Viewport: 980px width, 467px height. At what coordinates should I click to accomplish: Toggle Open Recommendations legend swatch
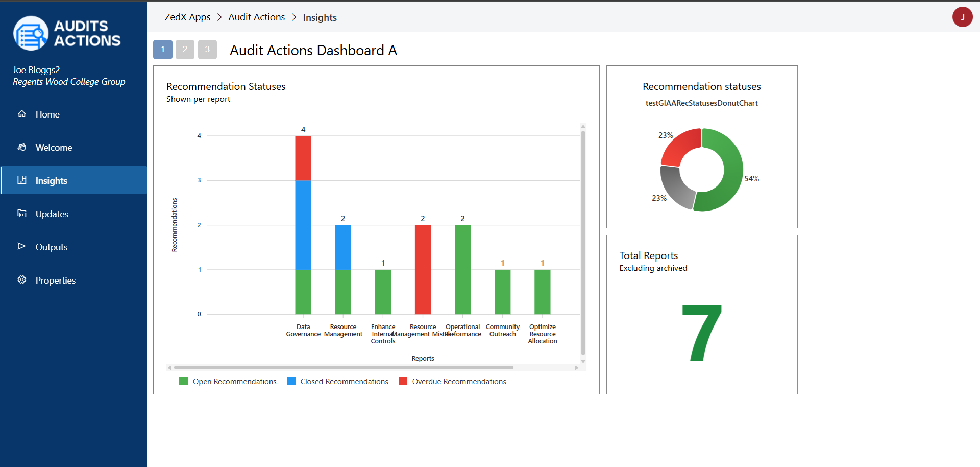click(x=184, y=381)
